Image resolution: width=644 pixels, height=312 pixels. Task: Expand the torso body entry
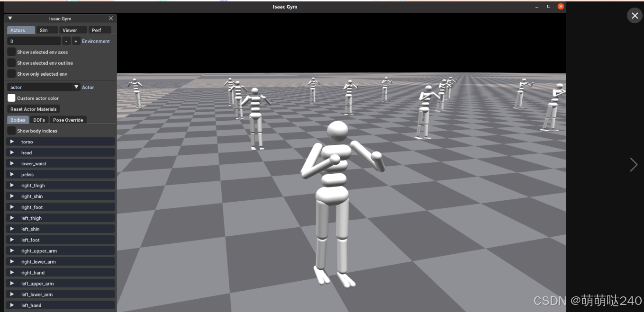pos(11,141)
